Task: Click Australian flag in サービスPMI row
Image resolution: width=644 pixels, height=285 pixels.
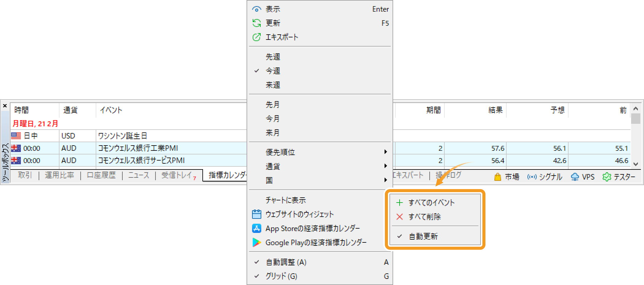Action: coord(16,160)
